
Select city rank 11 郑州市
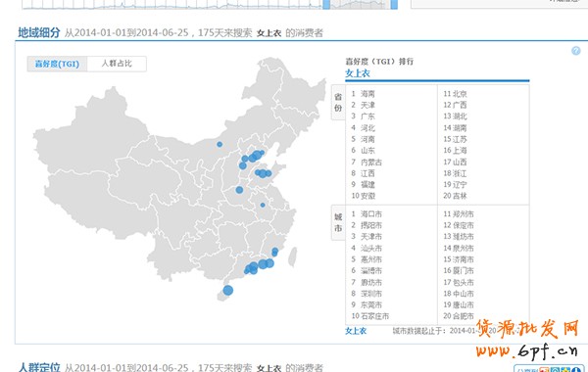(x=459, y=214)
